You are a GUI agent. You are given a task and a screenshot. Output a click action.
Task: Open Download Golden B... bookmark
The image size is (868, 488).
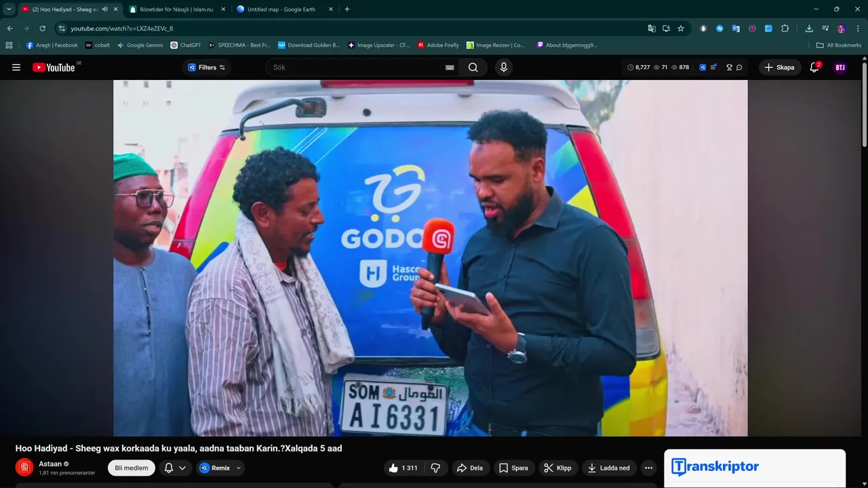coord(309,45)
